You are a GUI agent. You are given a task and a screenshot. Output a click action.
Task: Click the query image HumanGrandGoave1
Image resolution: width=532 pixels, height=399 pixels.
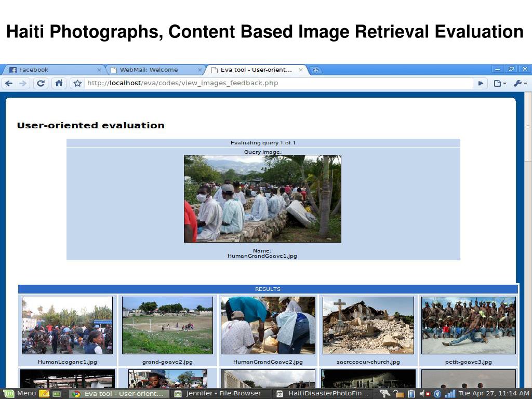pyautogui.click(x=262, y=199)
